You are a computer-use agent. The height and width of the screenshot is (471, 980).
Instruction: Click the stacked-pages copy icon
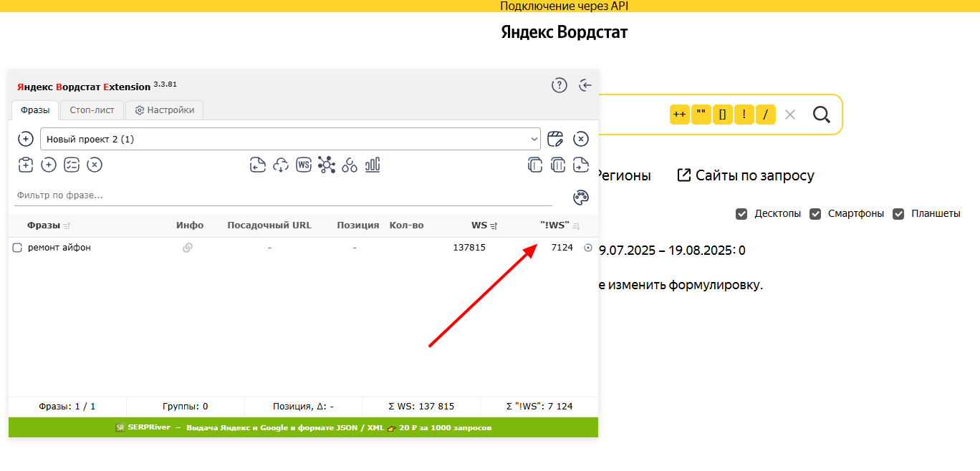(x=535, y=165)
